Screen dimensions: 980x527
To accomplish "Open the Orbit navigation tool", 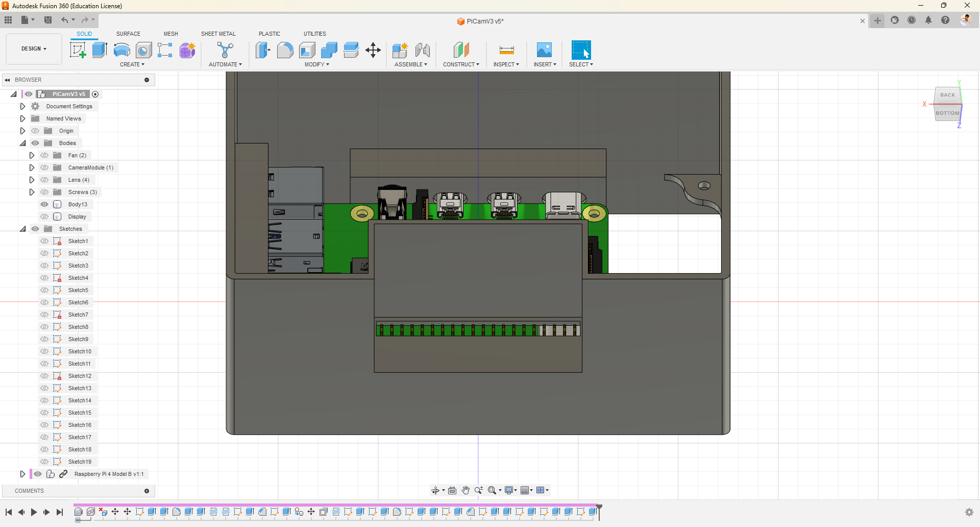I will pyautogui.click(x=435, y=490).
